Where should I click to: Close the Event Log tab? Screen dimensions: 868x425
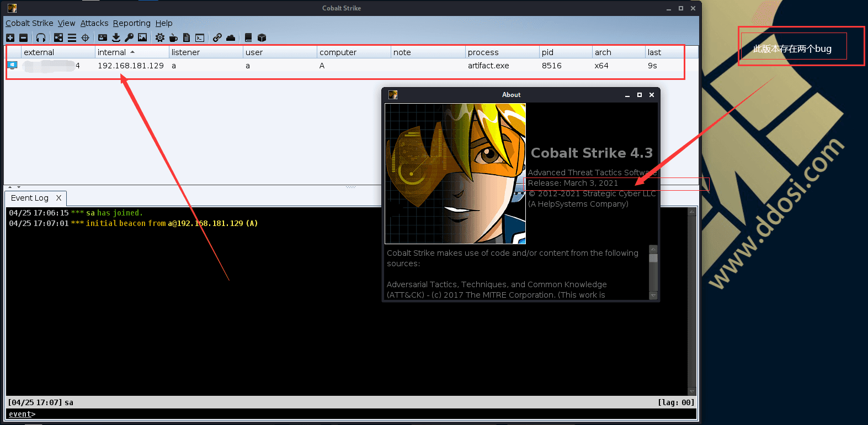coord(58,198)
